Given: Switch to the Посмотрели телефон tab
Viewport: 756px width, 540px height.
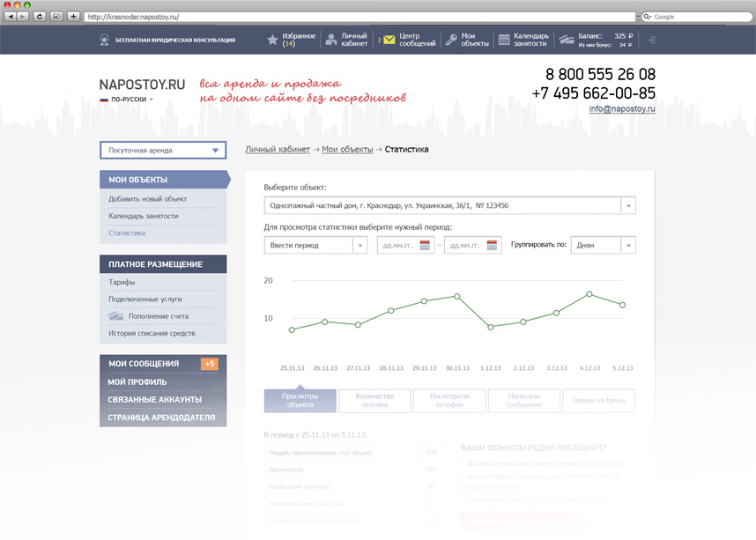Looking at the screenshot, I should (x=449, y=400).
